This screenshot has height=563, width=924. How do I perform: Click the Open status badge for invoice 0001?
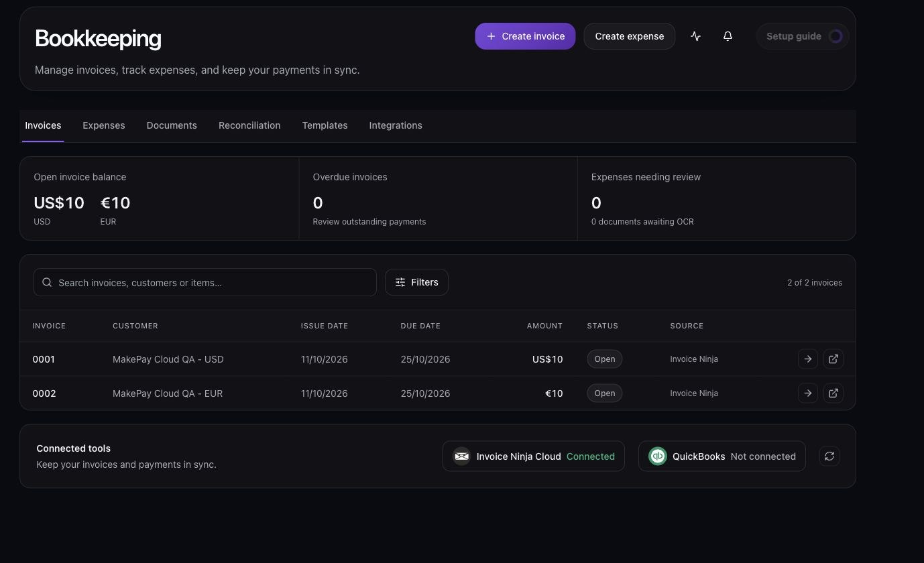pos(605,359)
